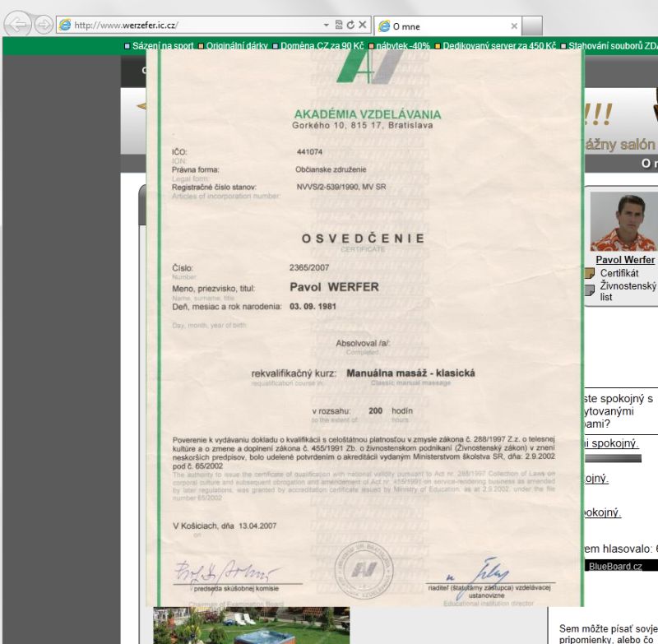This screenshot has width=658, height=644.
Task: Open the 'Sázení na sport' ad link
Action: click(x=163, y=46)
